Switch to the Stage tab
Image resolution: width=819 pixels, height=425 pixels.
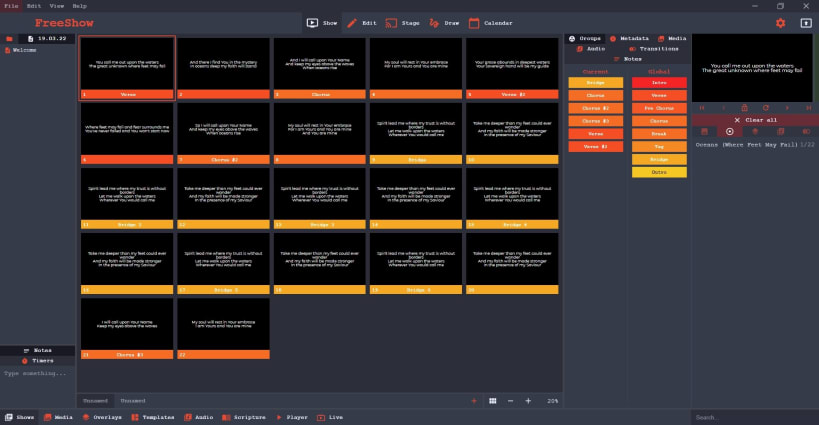[403, 23]
